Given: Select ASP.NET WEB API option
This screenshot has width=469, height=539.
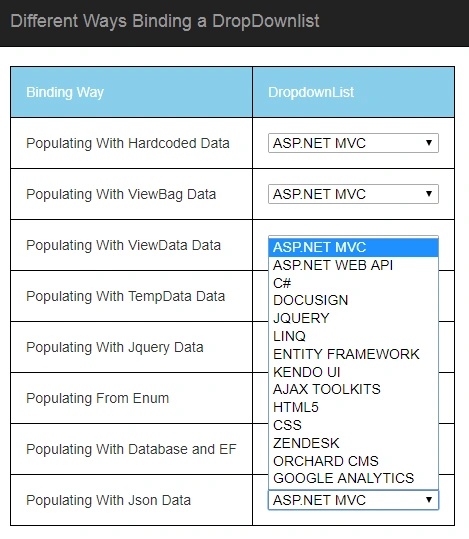Looking at the screenshot, I should click(353, 265).
